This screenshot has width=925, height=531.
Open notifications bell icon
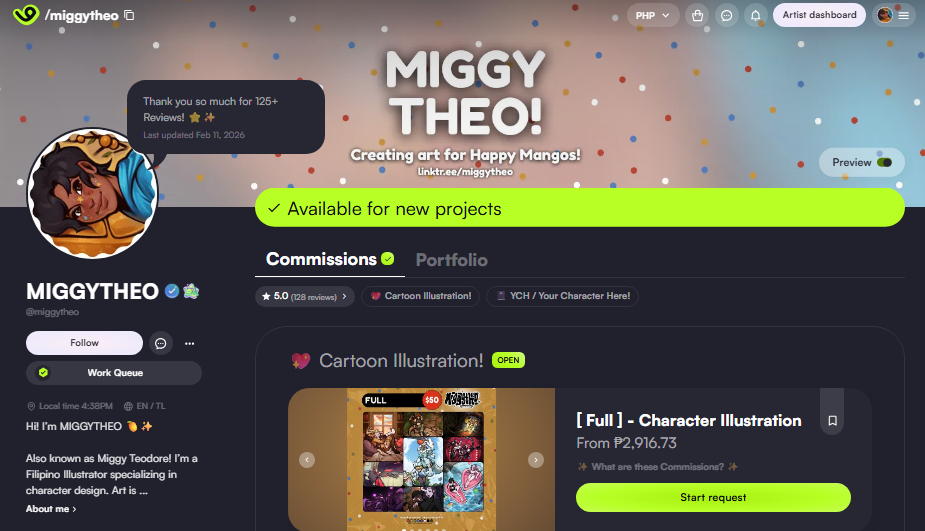click(756, 15)
